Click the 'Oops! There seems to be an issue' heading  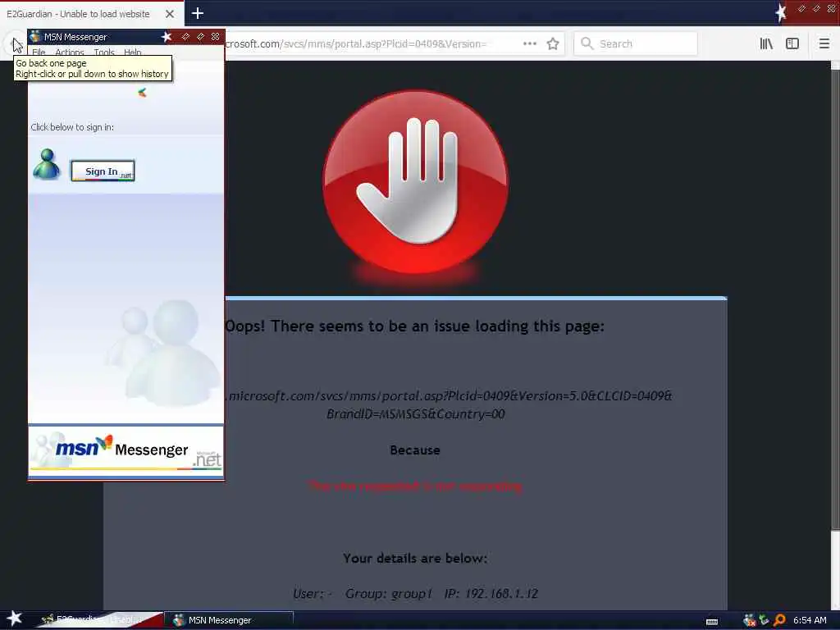click(414, 326)
